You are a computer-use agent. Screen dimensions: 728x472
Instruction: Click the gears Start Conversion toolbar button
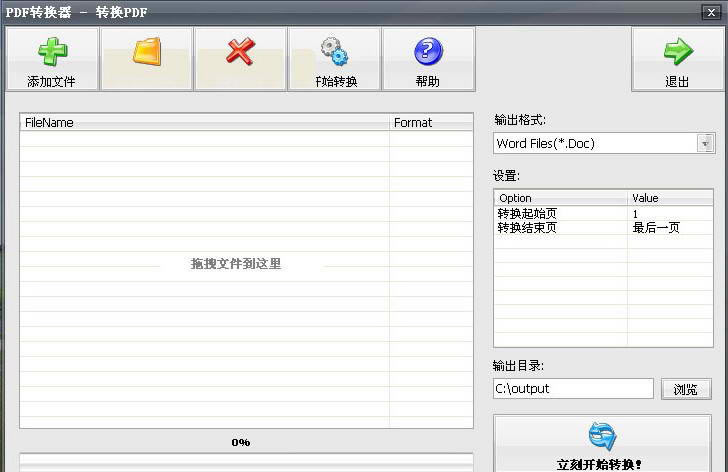coord(334,58)
